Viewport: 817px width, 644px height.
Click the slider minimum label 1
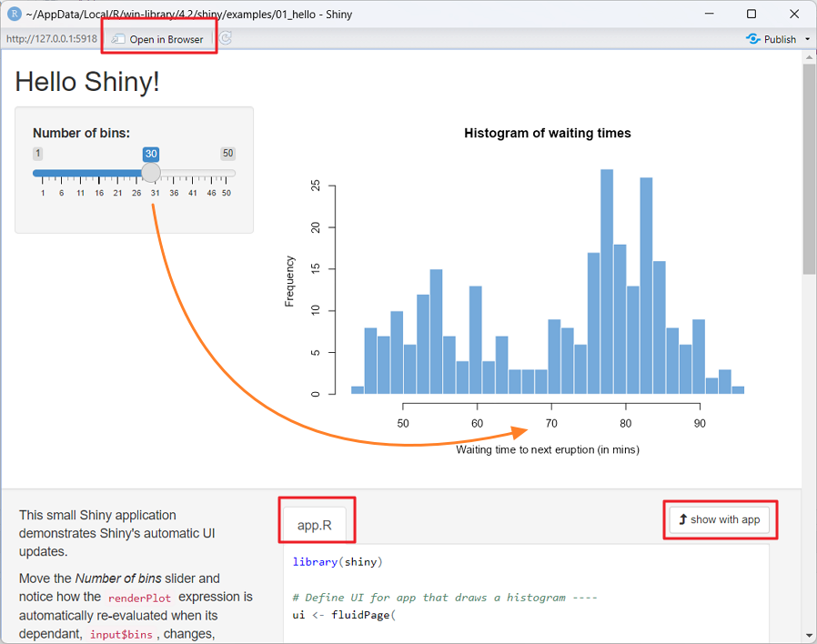[x=38, y=154]
